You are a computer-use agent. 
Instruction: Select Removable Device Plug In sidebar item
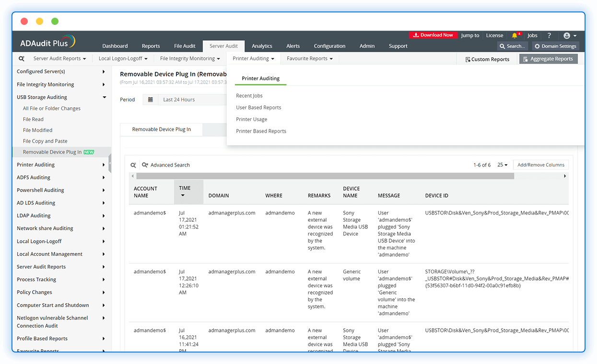61,152
